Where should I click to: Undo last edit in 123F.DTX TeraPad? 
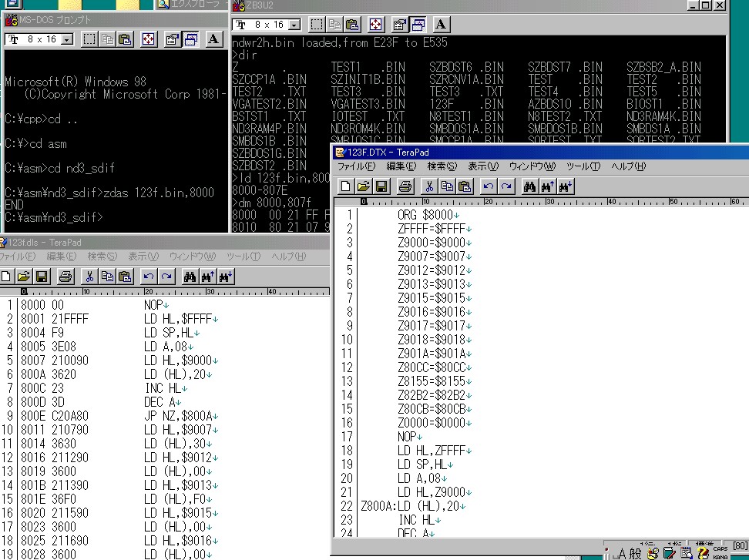point(489,186)
